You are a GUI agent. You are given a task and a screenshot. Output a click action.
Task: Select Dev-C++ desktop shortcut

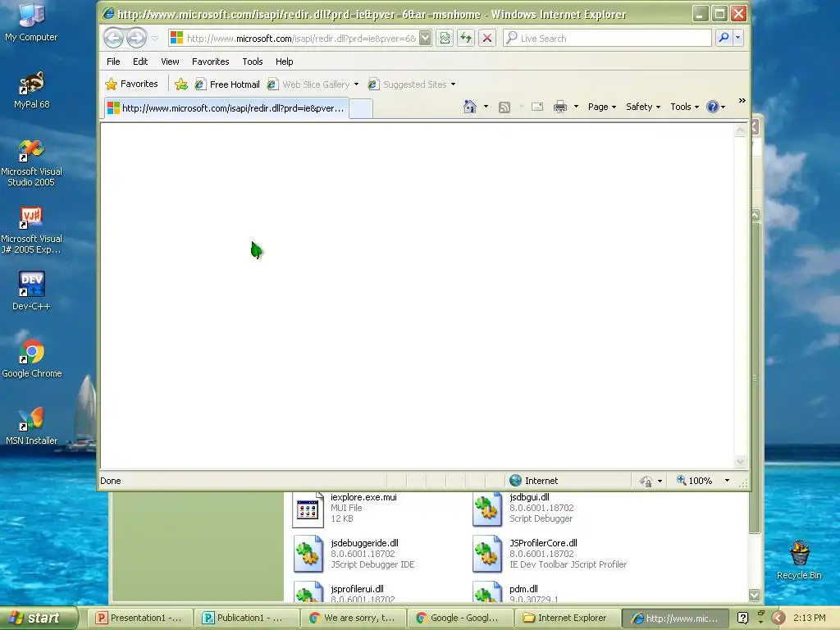[31, 291]
